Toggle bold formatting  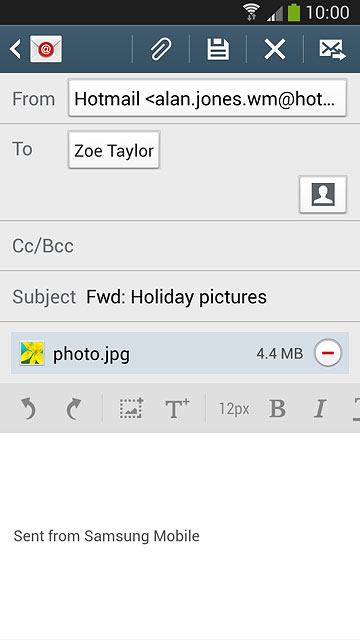click(x=278, y=409)
